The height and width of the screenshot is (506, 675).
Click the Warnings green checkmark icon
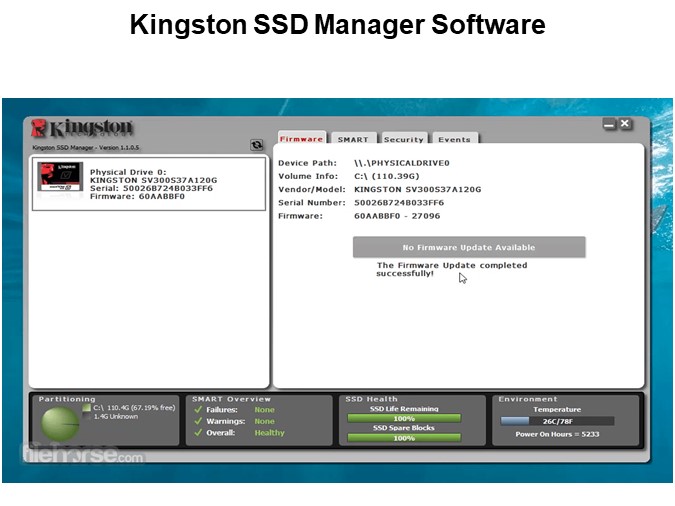pyautogui.click(x=198, y=421)
